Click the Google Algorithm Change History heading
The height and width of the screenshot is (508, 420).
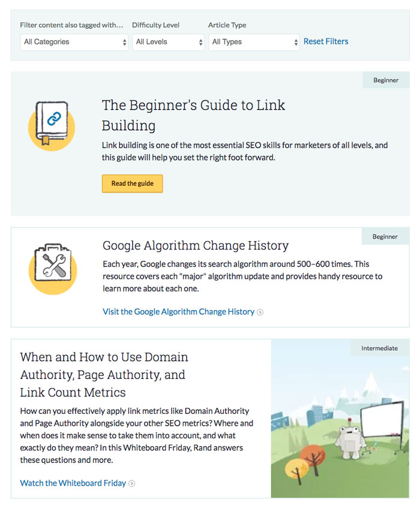(x=196, y=245)
